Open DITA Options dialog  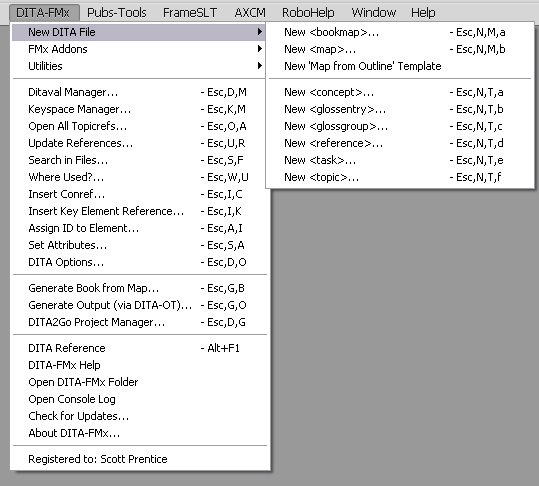[140, 262]
